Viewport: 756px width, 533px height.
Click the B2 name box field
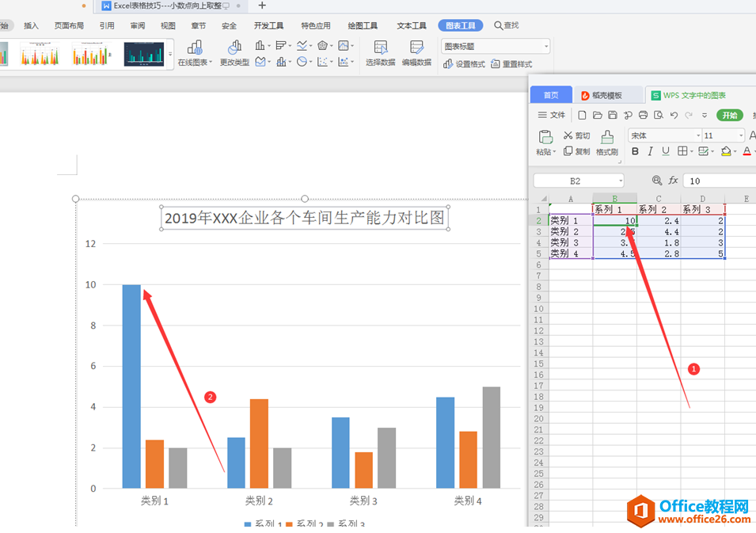tap(579, 181)
